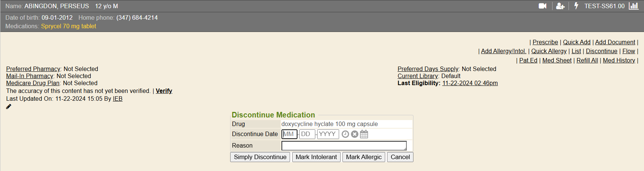Image resolution: width=644 pixels, height=171 pixels.
Task: Focus the Reason text field
Action: pyautogui.click(x=344, y=146)
